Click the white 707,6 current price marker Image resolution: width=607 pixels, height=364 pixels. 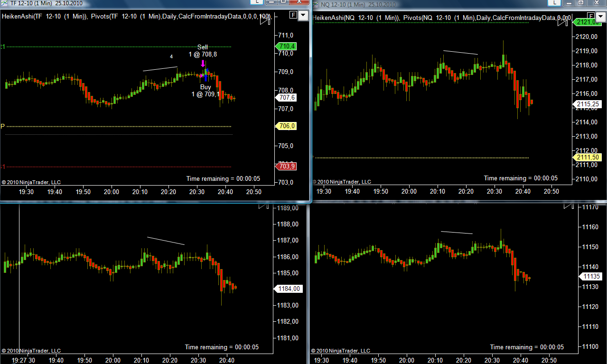point(286,97)
